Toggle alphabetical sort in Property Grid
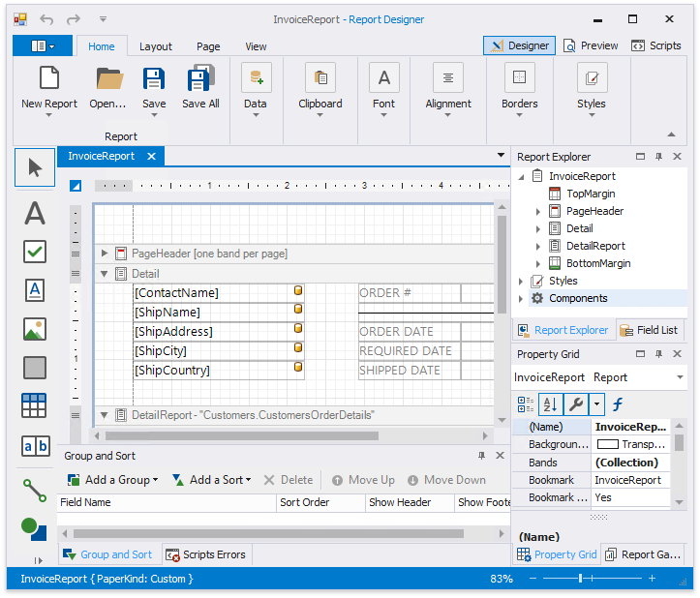Image resolution: width=700 pixels, height=598 pixels. click(x=549, y=404)
